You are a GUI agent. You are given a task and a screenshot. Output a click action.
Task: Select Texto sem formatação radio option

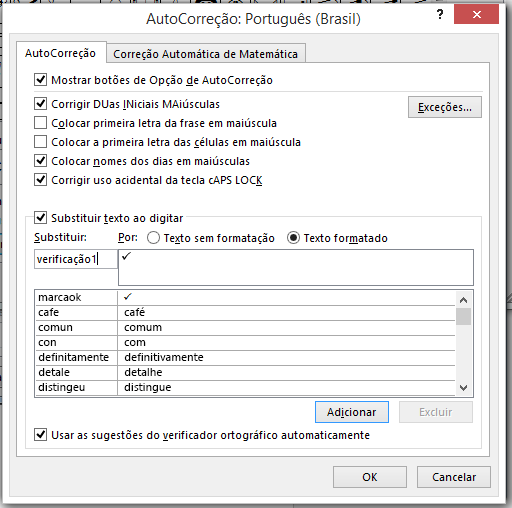[153, 238]
